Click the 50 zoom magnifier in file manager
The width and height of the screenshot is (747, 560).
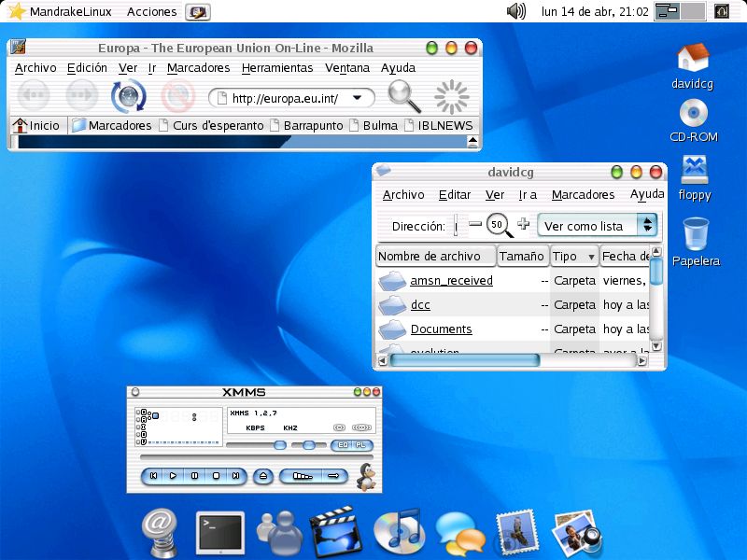(499, 225)
